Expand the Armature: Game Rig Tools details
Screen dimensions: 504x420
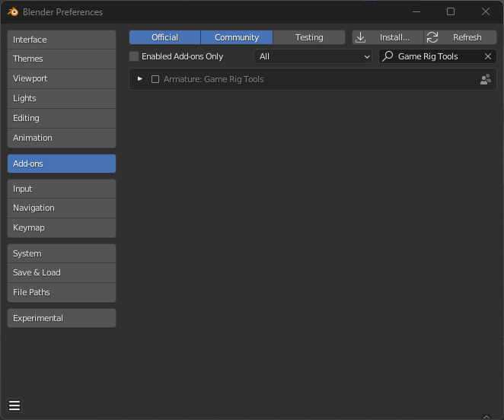[140, 78]
